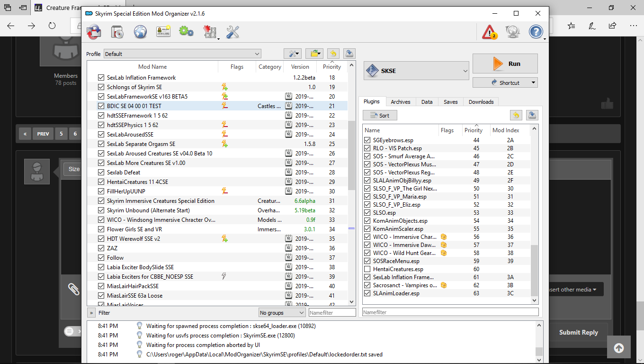Restore plugin list backup icon
This screenshot has height=364, width=644.
pos(516,115)
